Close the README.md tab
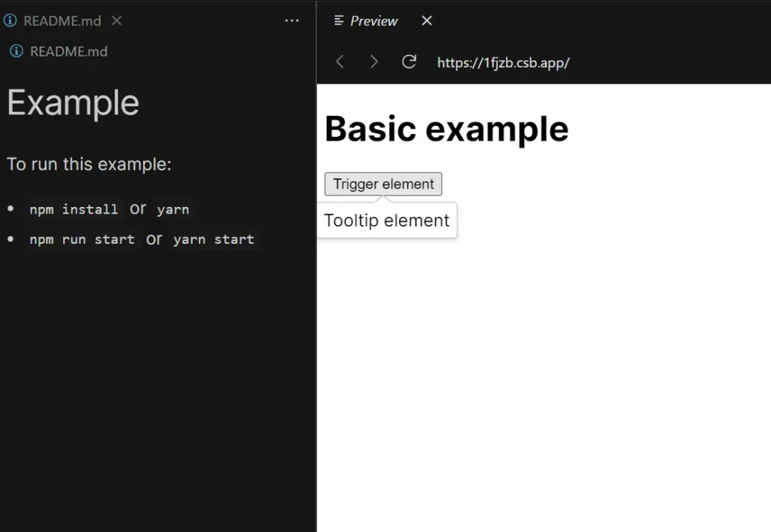This screenshot has width=771, height=532. (x=117, y=21)
